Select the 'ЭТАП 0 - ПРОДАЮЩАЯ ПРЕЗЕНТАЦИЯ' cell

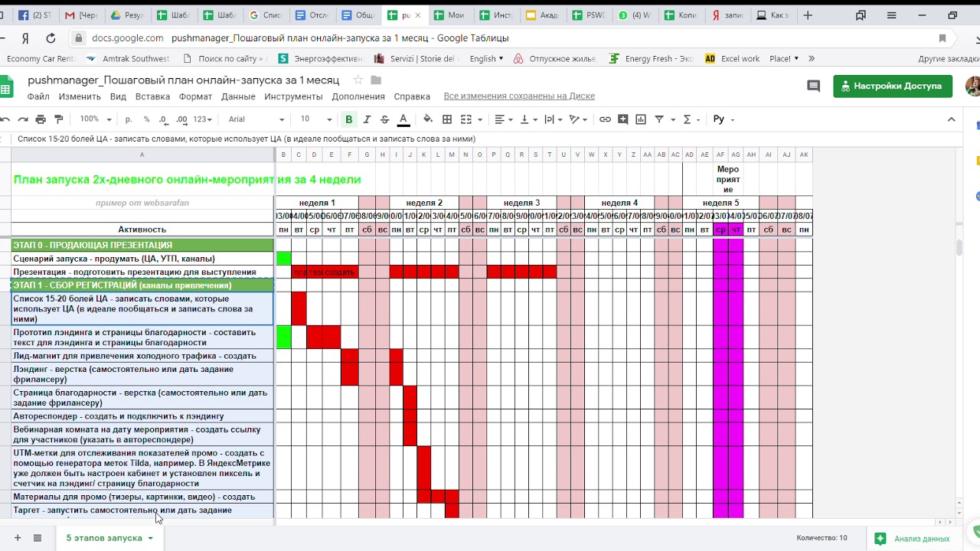tap(142, 246)
